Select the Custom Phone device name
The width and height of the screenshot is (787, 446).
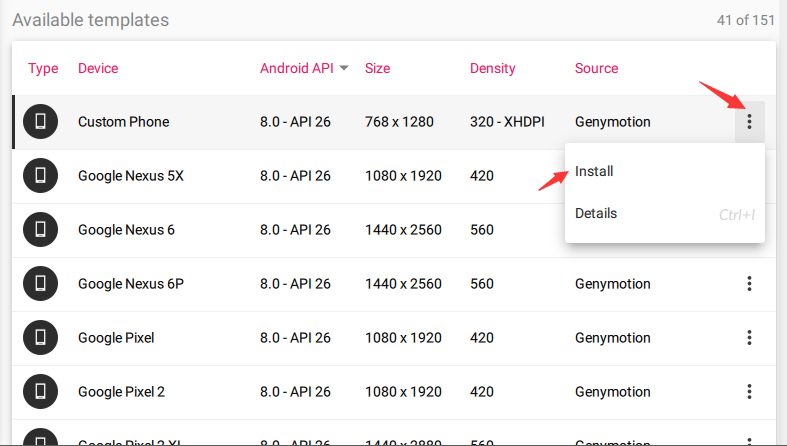click(123, 122)
